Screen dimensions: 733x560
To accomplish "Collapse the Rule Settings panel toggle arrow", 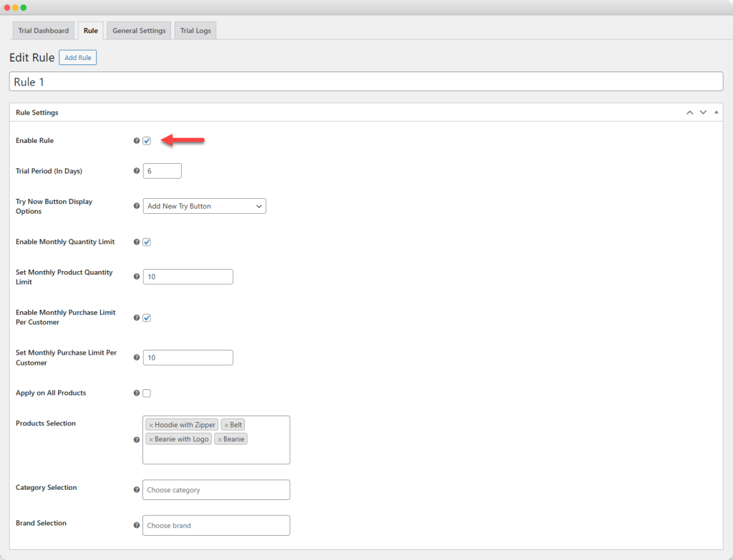I will [717, 112].
